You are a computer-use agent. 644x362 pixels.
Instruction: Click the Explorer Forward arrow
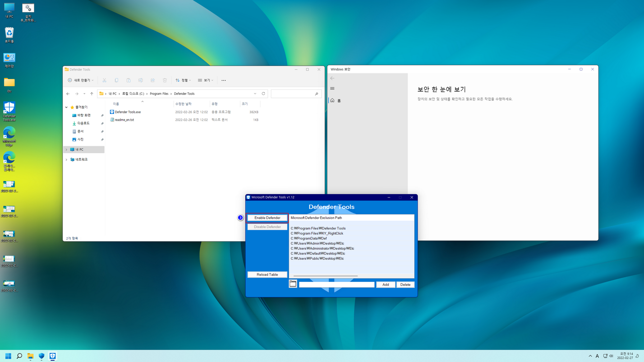(x=77, y=94)
